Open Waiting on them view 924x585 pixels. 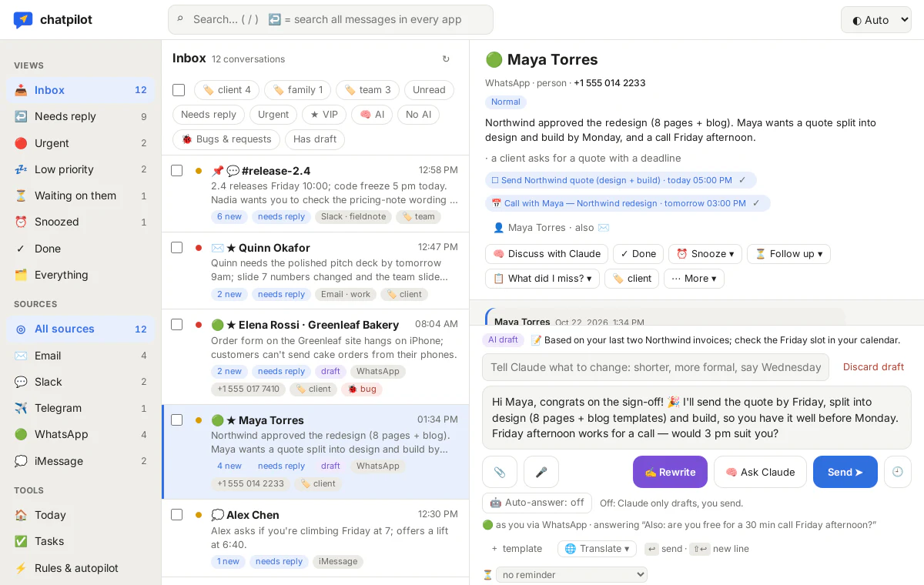81,196
